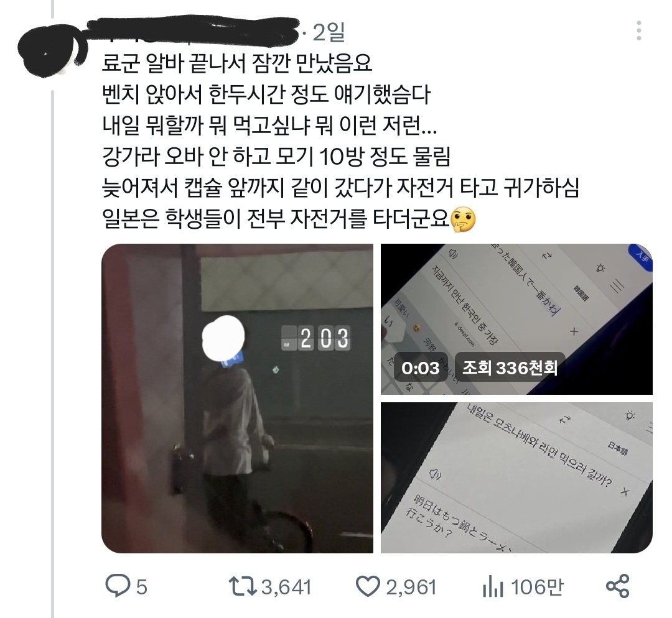Open the three-dot more options menu
This screenshot has width=672, height=618.
[638, 31]
